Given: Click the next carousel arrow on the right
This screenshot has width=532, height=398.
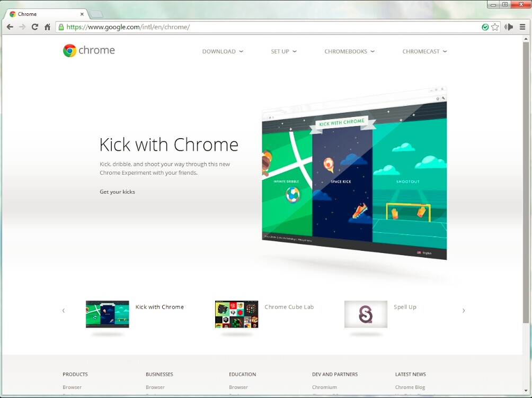Looking at the screenshot, I should point(464,311).
